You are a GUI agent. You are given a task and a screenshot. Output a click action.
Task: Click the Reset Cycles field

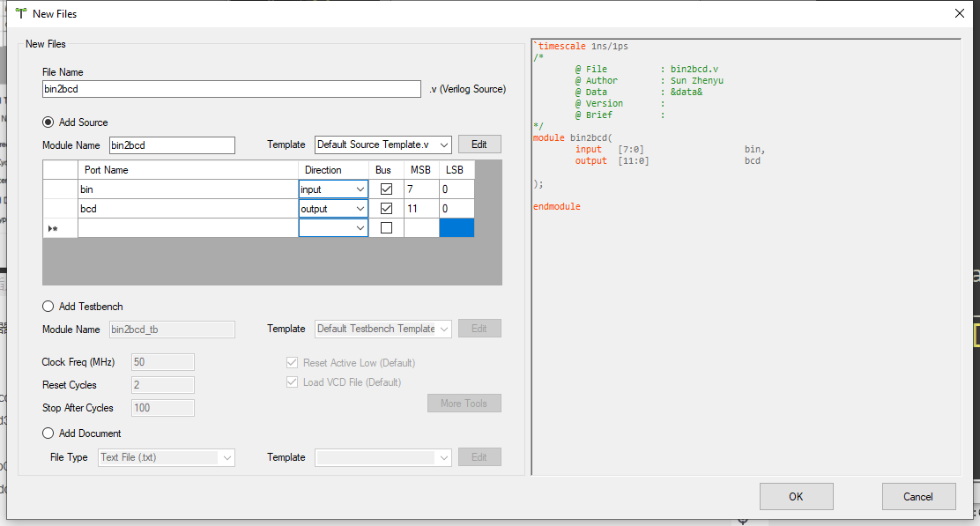(x=163, y=385)
